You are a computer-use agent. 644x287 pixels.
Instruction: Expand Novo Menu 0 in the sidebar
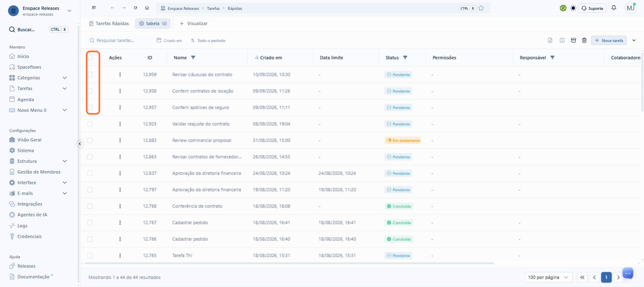64,110
